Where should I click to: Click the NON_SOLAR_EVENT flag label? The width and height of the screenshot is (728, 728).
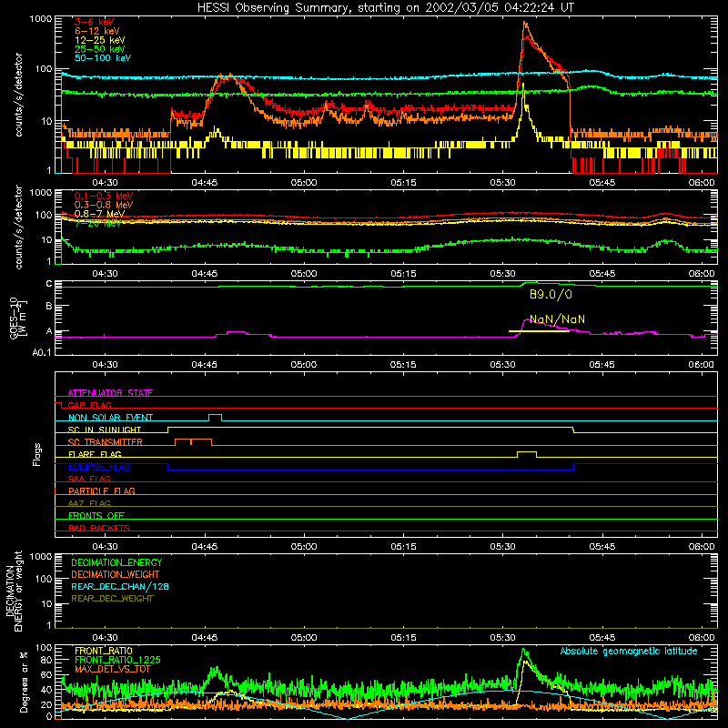[110, 418]
